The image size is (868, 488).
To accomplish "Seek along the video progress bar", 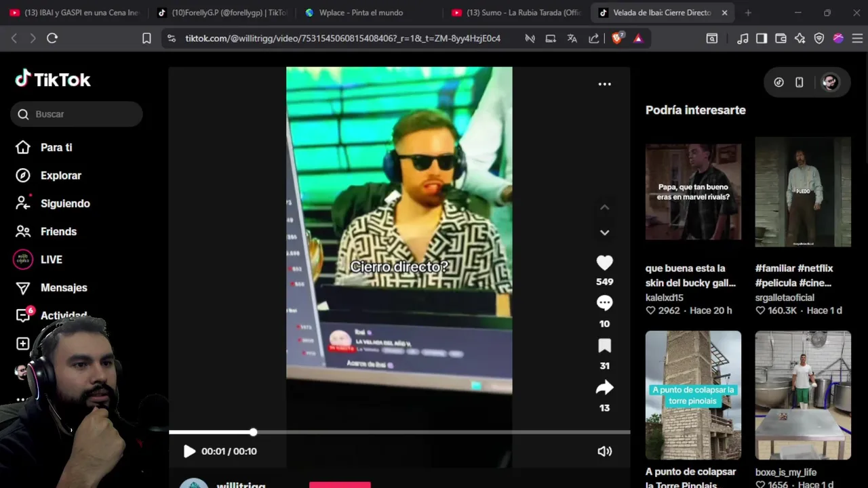I will click(x=399, y=432).
